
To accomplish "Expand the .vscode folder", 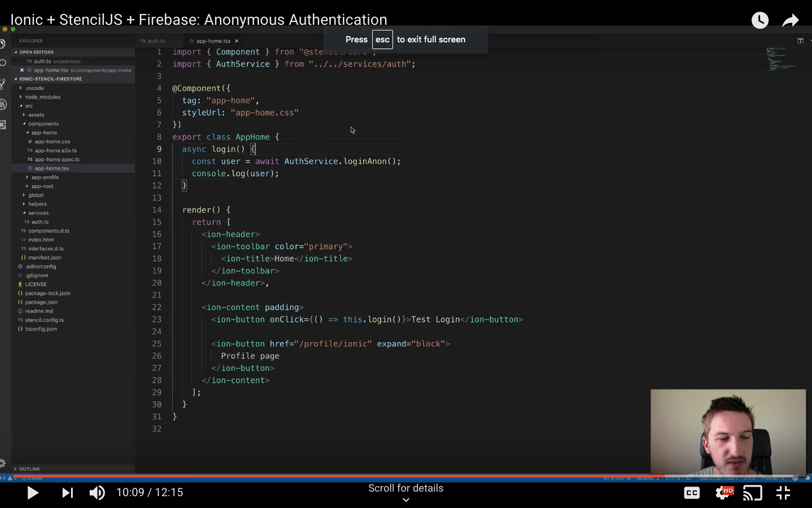I will 34,88.
